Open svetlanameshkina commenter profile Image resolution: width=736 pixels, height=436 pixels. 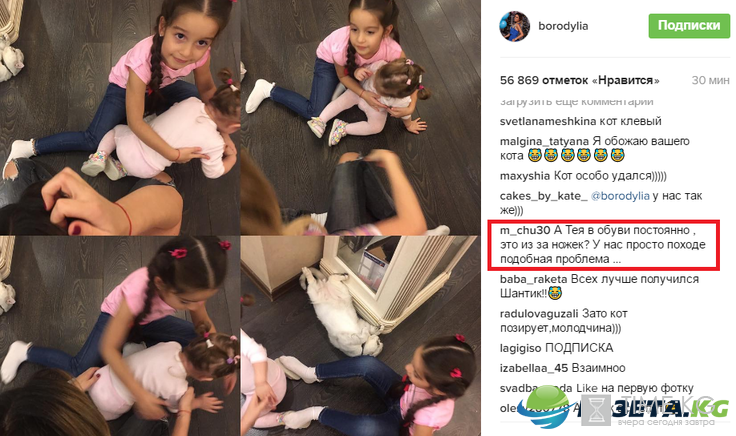point(541,121)
